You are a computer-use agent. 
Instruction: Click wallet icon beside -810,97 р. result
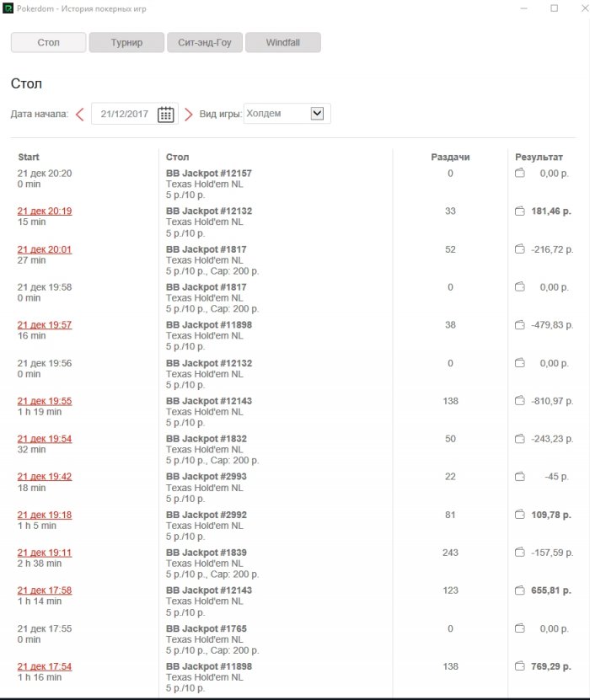tap(520, 401)
